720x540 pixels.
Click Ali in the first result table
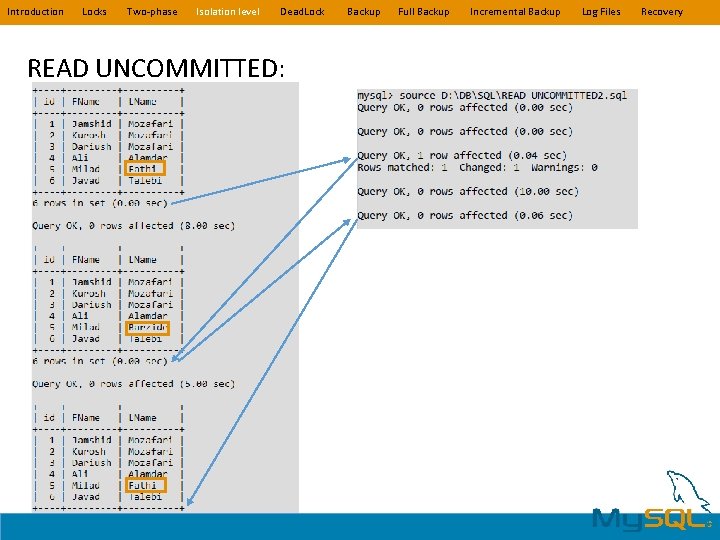point(80,158)
